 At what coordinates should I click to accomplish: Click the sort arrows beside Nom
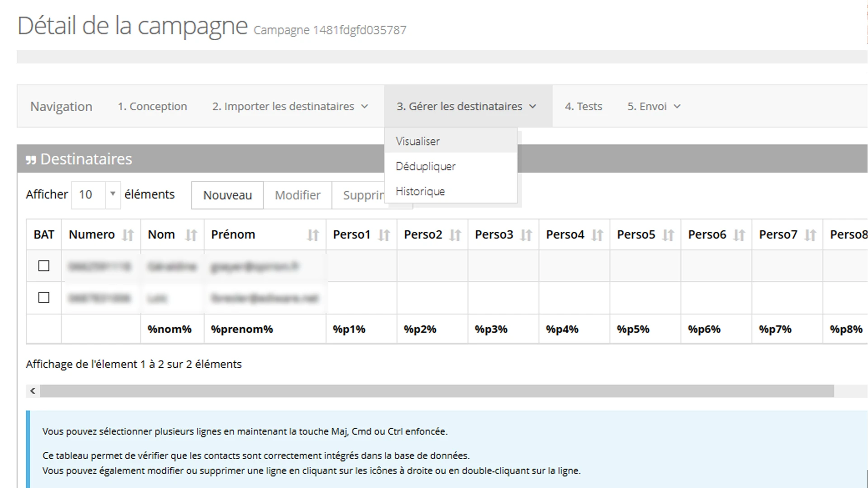click(191, 235)
